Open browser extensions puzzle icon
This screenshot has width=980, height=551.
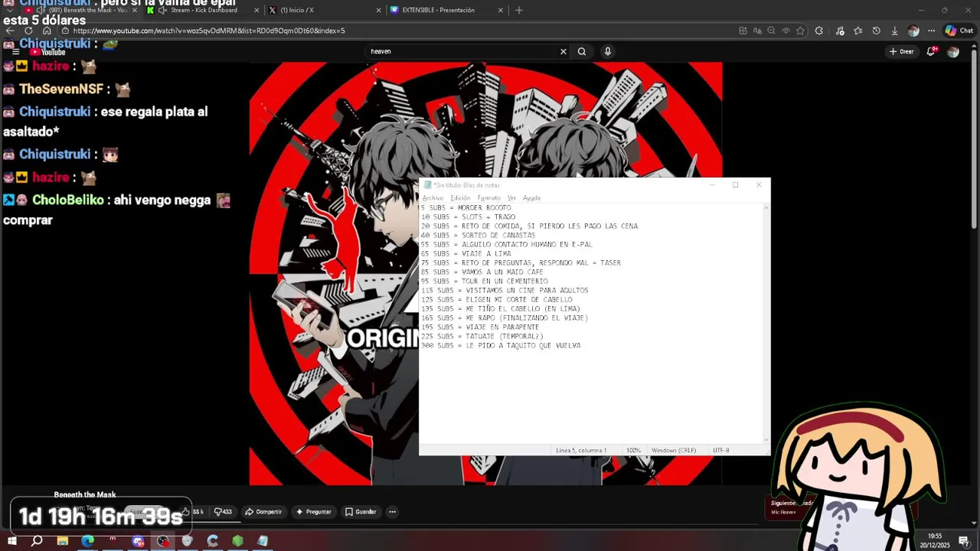(x=819, y=31)
